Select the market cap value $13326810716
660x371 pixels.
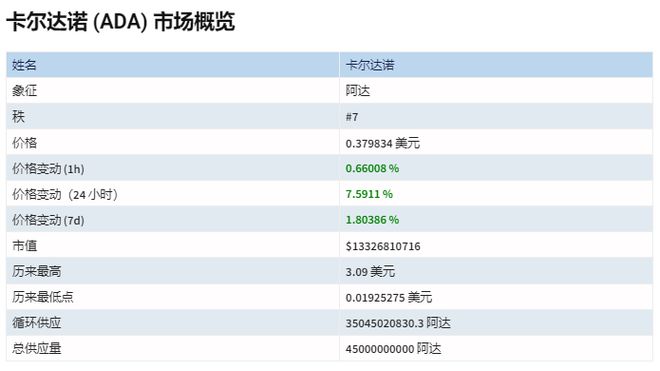tap(383, 246)
